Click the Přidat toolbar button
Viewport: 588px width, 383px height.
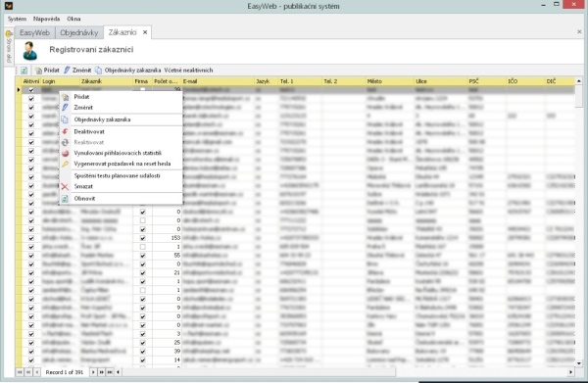[47, 71]
